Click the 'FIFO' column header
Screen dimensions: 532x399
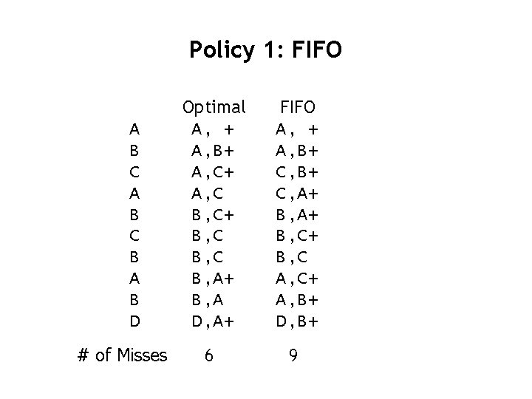pyautogui.click(x=297, y=108)
